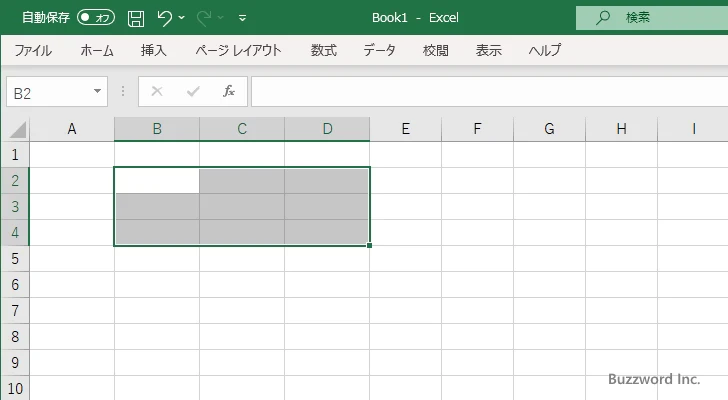Click the Insert Function fx icon
728x400 pixels.
pyautogui.click(x=228, y=91)
